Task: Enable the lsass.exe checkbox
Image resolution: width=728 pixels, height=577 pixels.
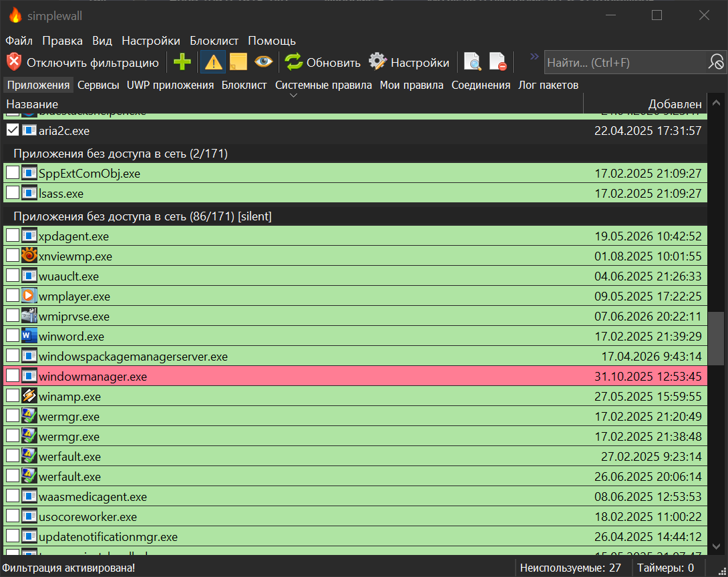Action: pos(13,192)
